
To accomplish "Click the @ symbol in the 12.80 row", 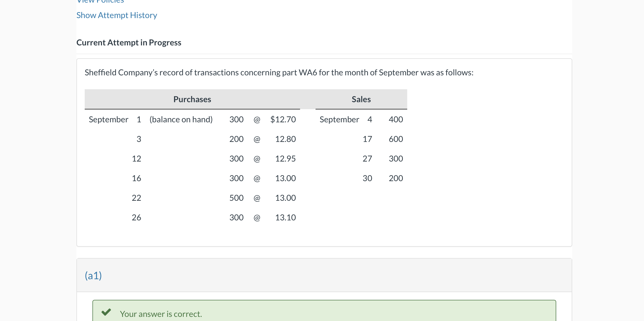I will [x=257, y=139].
